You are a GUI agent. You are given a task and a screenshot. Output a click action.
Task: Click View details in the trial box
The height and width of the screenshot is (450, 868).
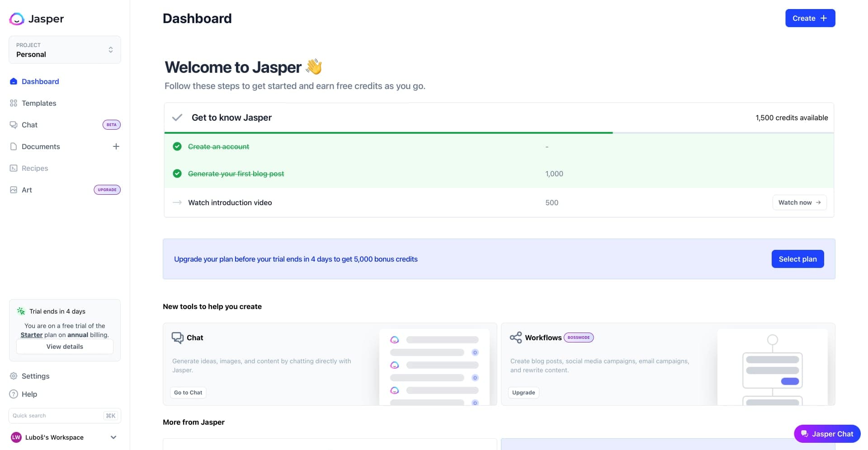(x=65, y=347)
